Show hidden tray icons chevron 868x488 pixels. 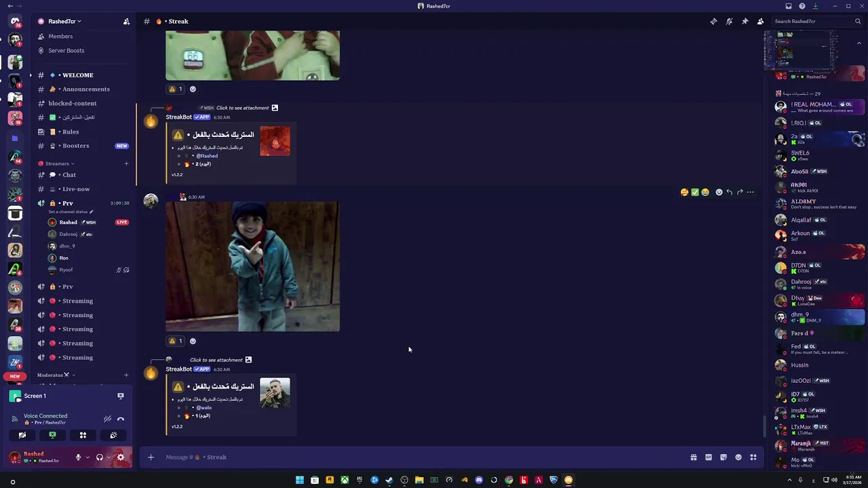point(789,480)
